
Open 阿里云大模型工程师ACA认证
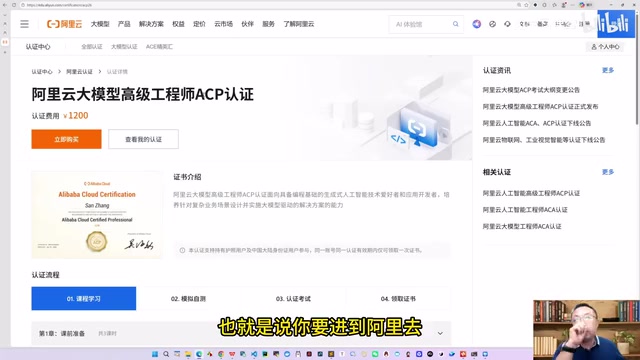point(522,227)
